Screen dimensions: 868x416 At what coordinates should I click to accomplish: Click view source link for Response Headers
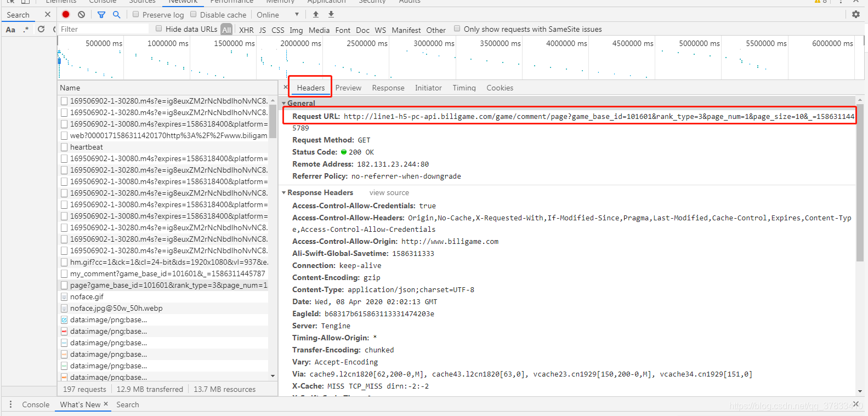pos(389,193)
